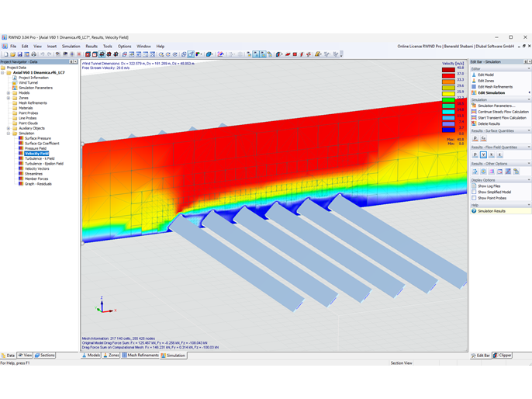This screenshot has height=399, width=532.
Task: Click the Delete Results icon
Action: (474, 123)
